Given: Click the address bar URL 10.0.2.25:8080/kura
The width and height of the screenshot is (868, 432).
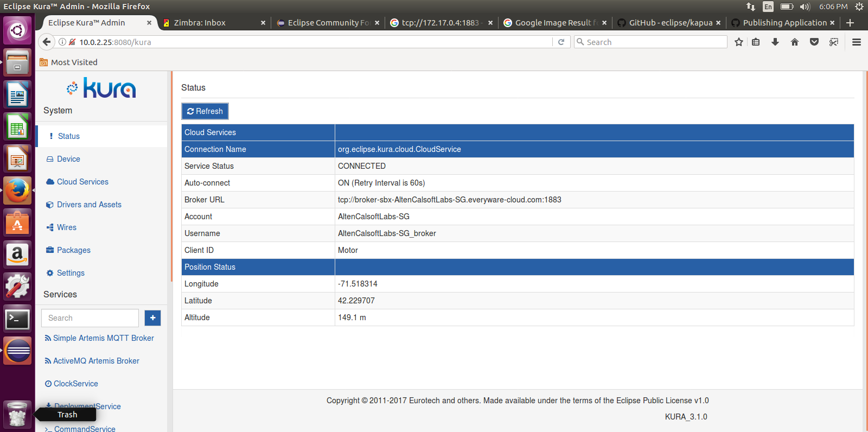Looking at the screenshot, I should [x=115, y=42].
